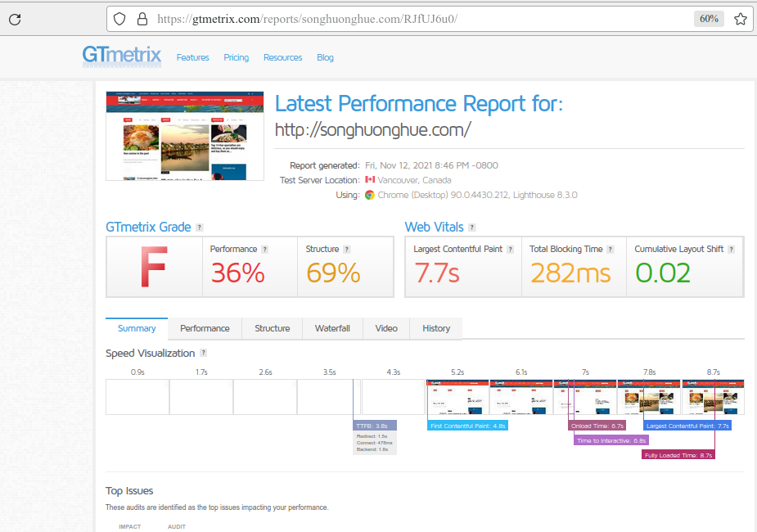
Task: Click the 36% performance score
Action: [x=237, y=273]
